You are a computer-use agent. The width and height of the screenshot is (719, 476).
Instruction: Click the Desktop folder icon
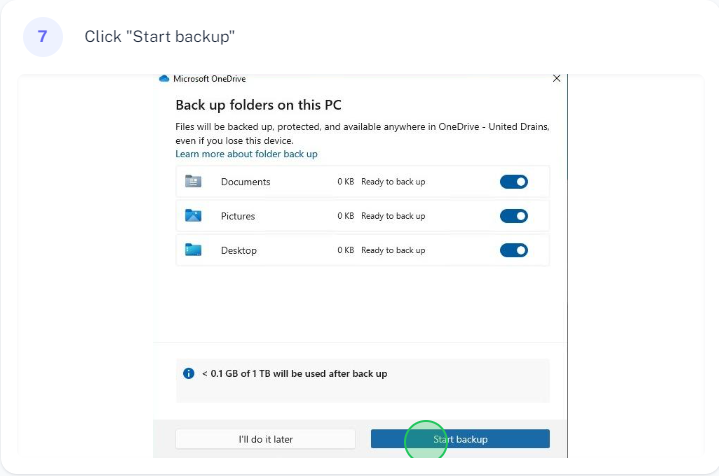193,250
